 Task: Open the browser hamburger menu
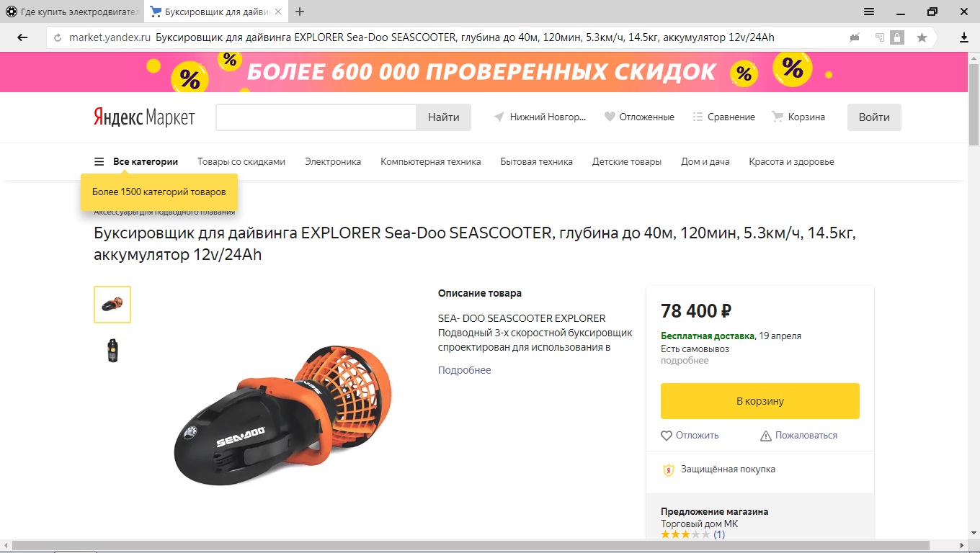(869, 12)
